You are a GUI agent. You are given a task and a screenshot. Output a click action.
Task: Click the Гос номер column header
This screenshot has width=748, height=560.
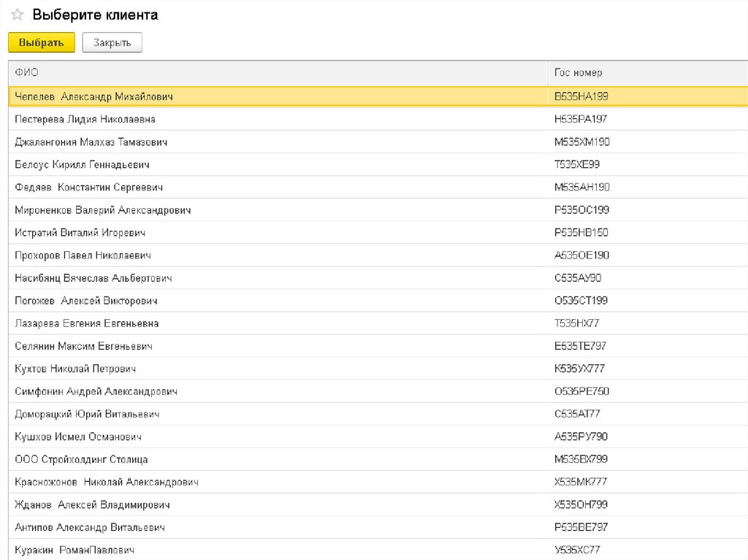pos(578,73)
